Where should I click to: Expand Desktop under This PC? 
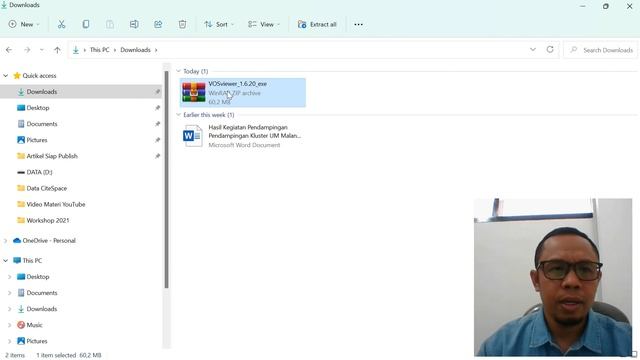(x=10, y=277)
